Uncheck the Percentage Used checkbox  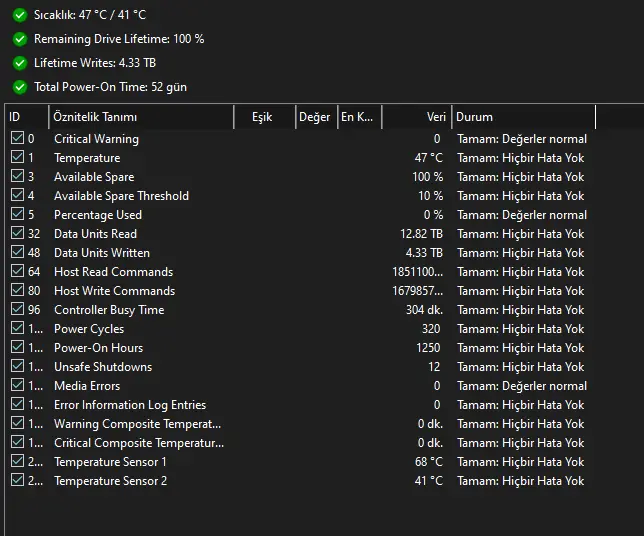coord(17,214)
